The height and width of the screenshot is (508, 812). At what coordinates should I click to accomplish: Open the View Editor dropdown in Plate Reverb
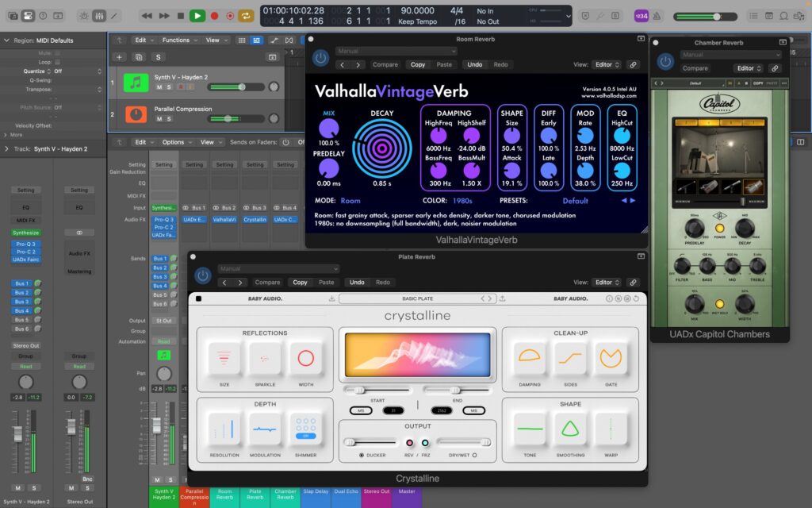click(607, 283)
